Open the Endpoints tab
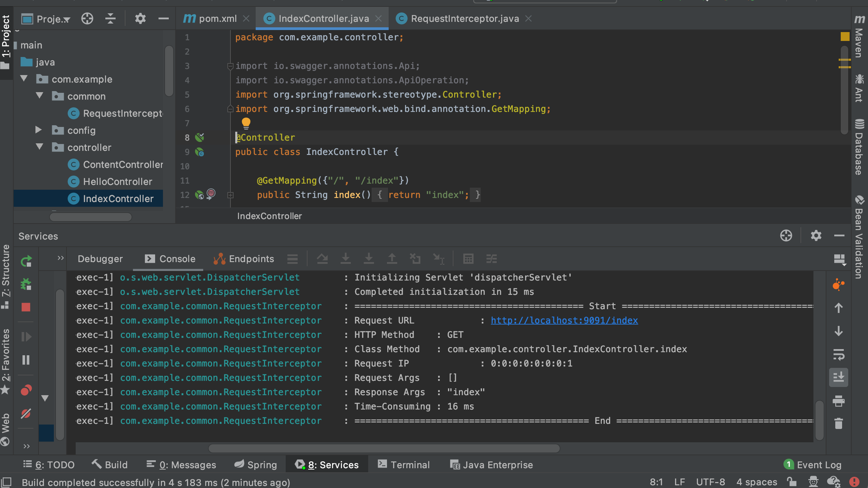The width and height of the screenshot is (868, 488). pyautogui.click(x=243, y=259)
